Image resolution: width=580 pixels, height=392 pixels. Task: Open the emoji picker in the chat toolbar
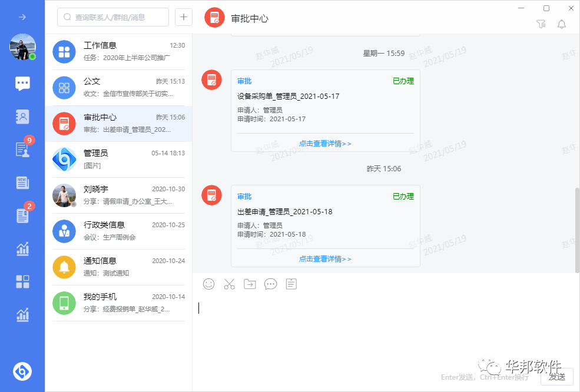(208, 284)
